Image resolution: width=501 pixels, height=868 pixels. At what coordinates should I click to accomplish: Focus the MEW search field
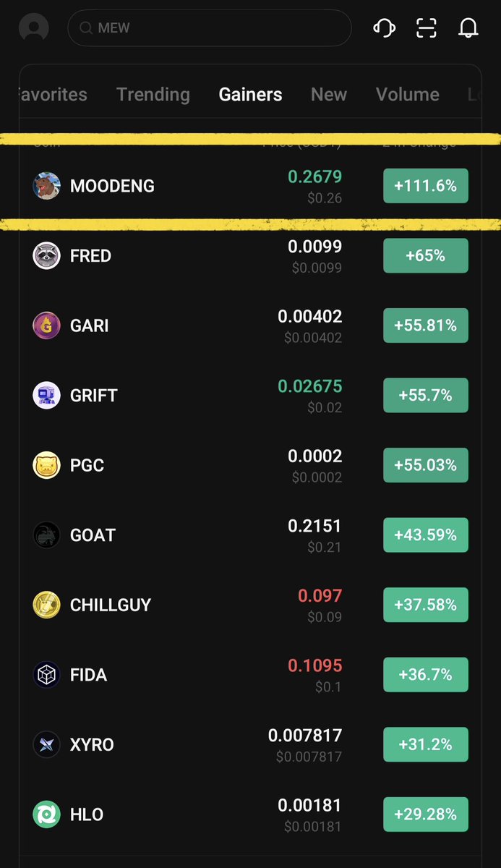pos(210,28)
